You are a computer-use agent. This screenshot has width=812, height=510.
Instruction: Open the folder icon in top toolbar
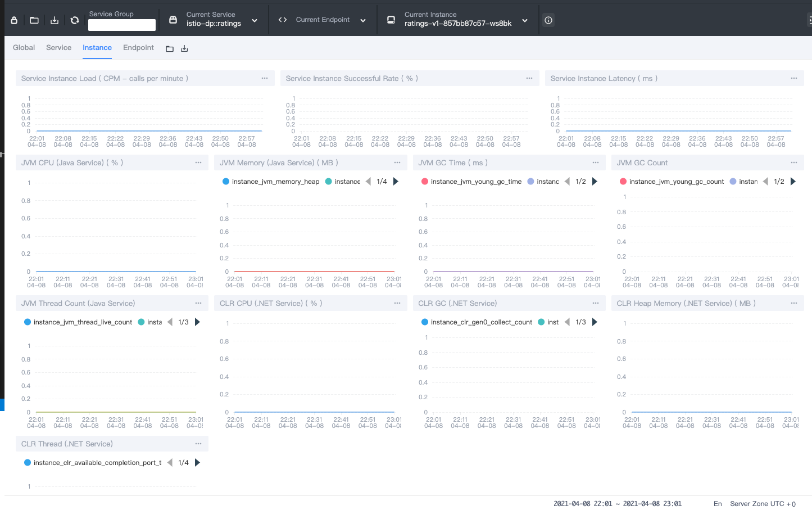pyautogui.click(x=34, y=20)
